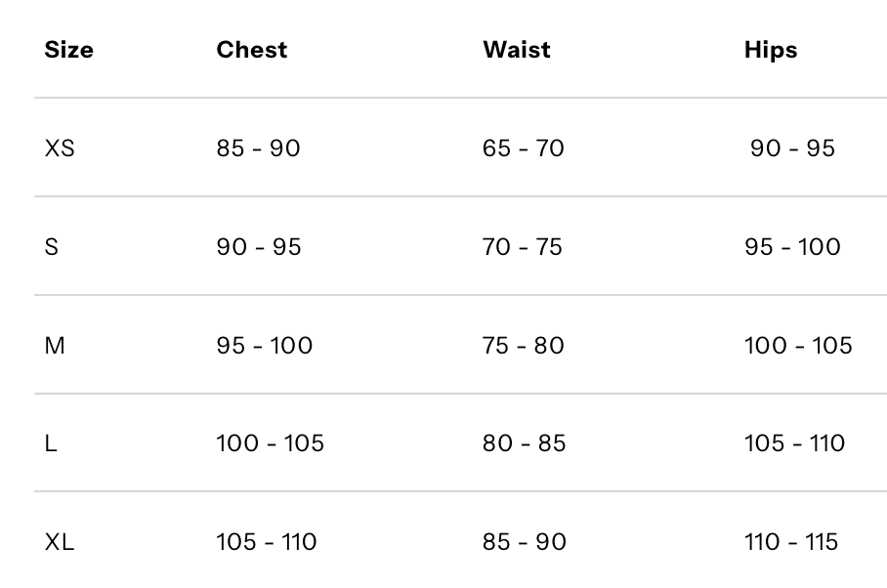Click XS hips value 90 - 95

[792, 148]
